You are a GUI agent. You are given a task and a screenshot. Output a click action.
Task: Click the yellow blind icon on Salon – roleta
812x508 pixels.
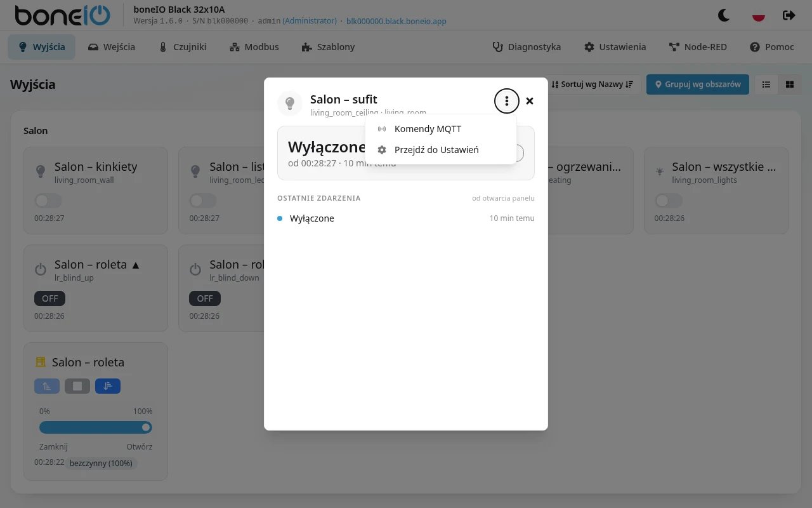pyautogui.click(x=41, y=362)
